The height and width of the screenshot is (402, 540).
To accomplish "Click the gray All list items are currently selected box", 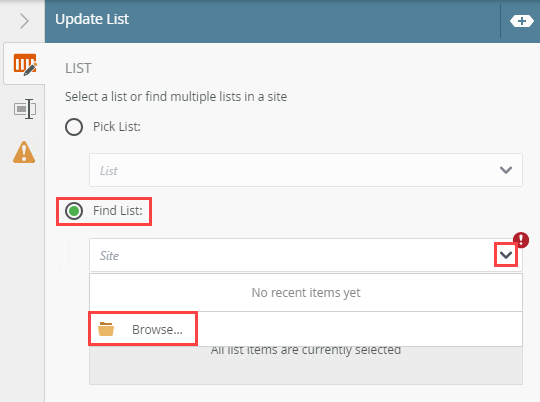I will pyautogui.click(x=305, y=365).
